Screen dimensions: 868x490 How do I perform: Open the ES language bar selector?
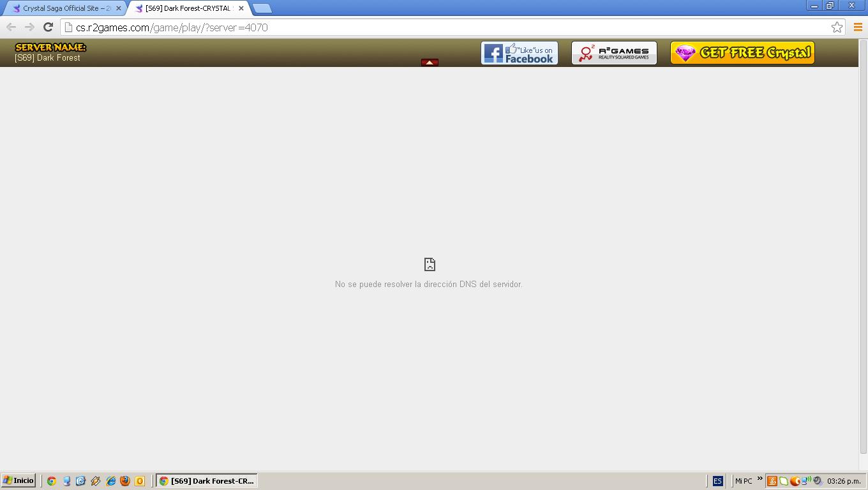[x=717, y=481]
